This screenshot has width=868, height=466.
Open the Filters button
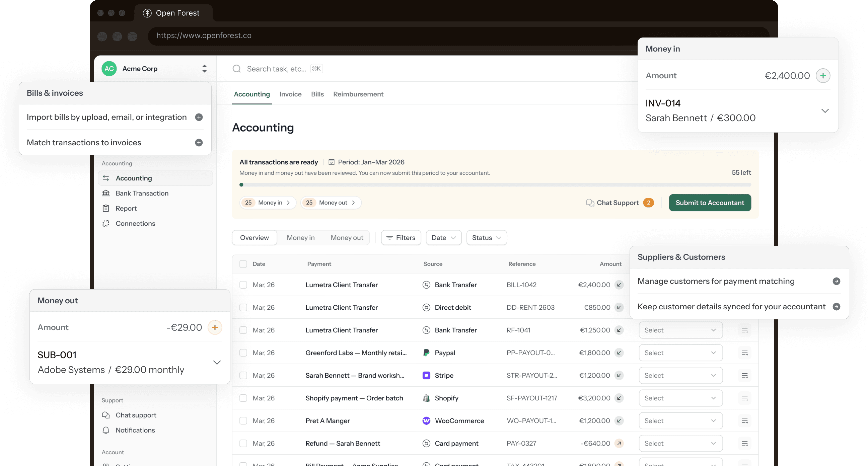pyautogui.click(x=401, y=238)
